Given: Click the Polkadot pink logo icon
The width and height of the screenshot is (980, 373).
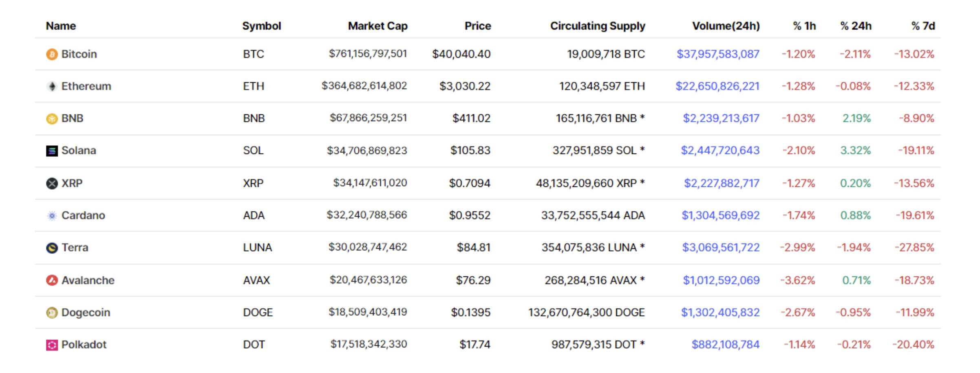Looking at the screenshot, I should coord(52,345).
